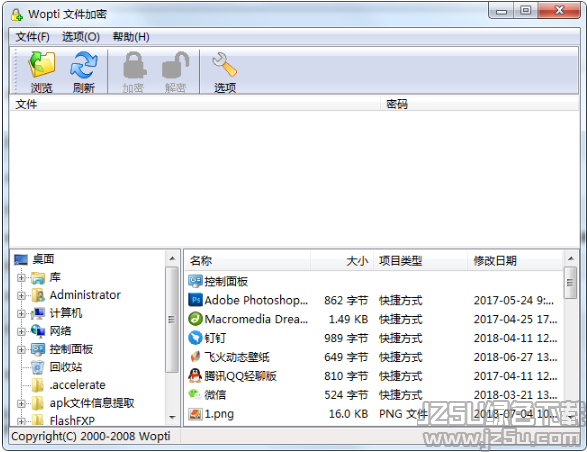Click the Recycle Bin (回收站) icon in tree
587x452 pixels.
[38, 367]
